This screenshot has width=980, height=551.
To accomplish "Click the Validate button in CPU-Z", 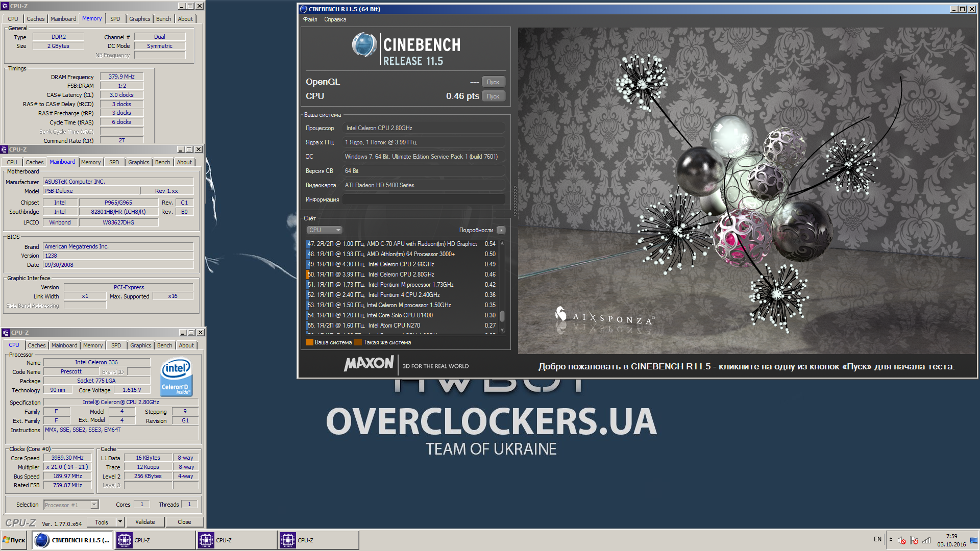I will [x=145, y=522].
